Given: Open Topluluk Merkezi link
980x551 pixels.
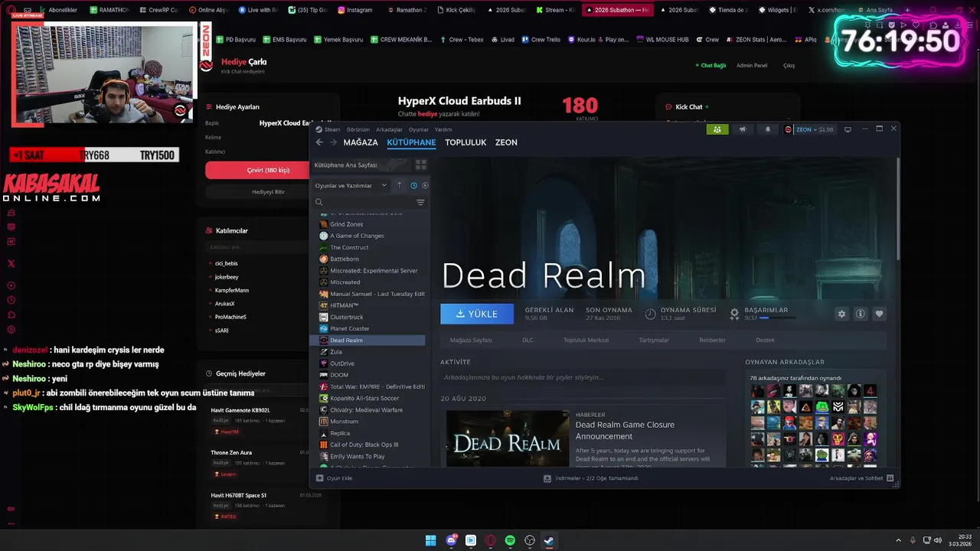Looking at the screenshot, I should pyautogui.click(x=587, y=340).
